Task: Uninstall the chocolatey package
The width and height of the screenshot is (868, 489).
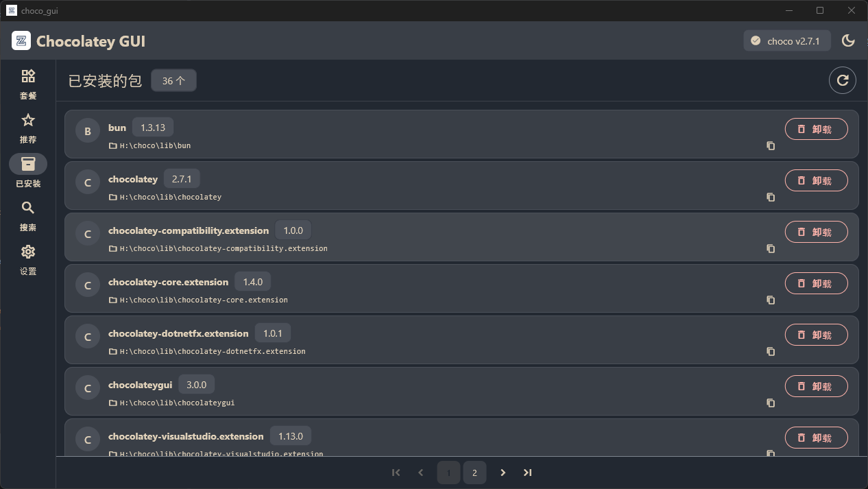Action: tap(816, 180)
